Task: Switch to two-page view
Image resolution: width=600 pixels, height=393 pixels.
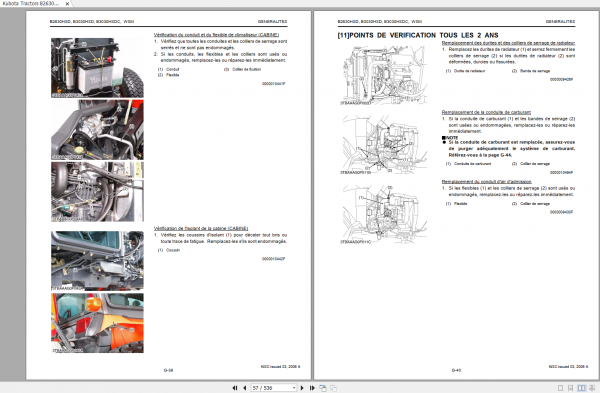Action: pyautogui.click(x=581, y=388)
